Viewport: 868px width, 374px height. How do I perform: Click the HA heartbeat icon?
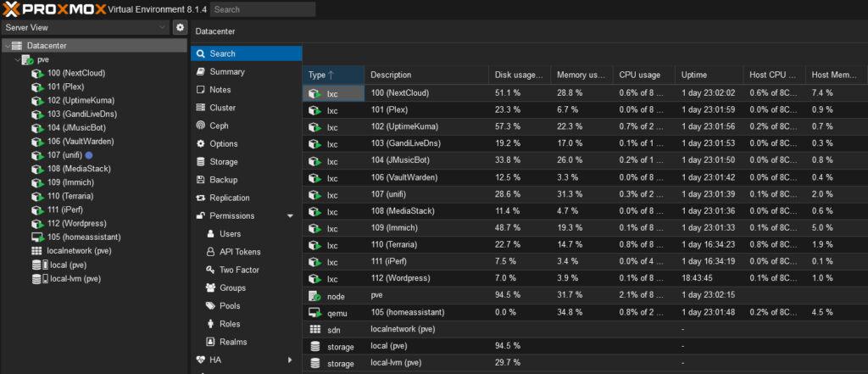point(200,360)
